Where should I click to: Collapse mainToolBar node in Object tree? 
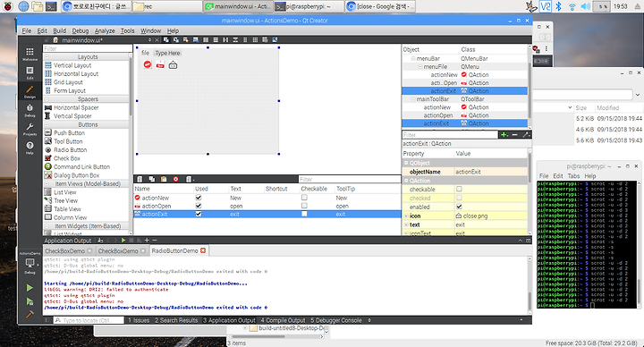(x=413, y=99)
